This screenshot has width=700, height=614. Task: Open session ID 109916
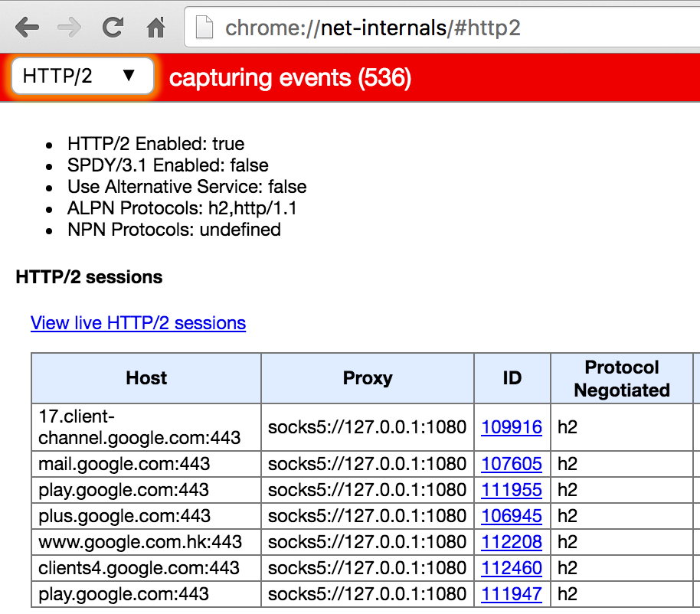coord(512,427)
